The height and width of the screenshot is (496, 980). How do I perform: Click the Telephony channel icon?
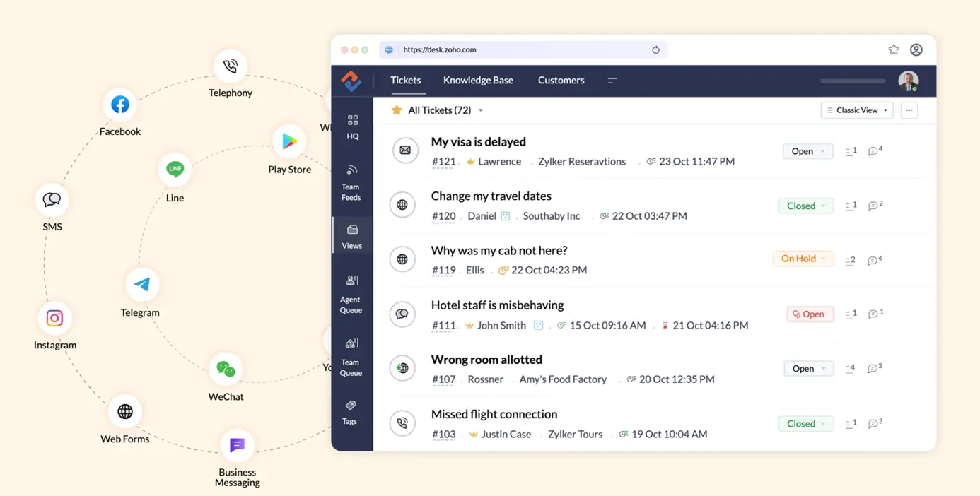click(x=231, y=66)
